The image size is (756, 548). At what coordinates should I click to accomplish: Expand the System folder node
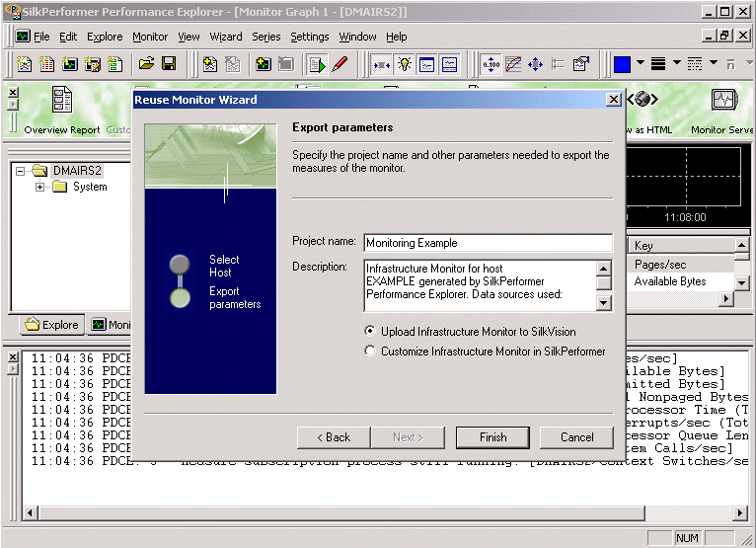40,187
